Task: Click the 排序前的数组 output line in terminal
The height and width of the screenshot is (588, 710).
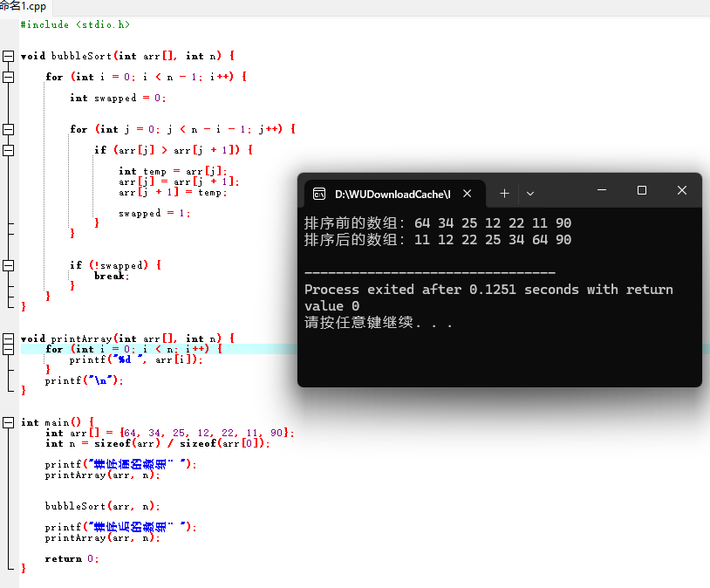Action: 438,222
